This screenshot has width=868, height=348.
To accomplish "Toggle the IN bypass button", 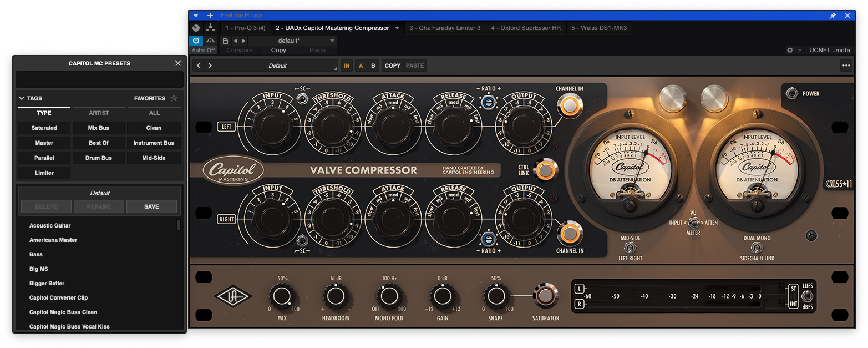I will [347, 65].
